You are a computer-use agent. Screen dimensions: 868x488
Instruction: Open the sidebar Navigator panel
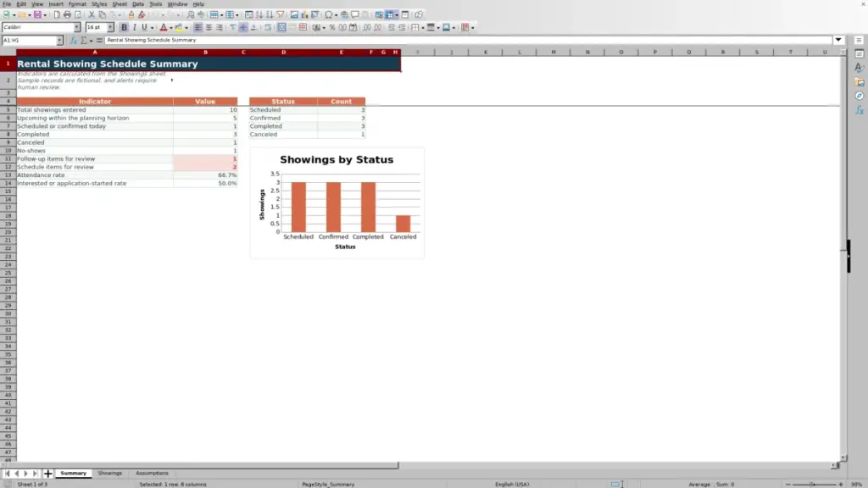(x=859, y=97)
